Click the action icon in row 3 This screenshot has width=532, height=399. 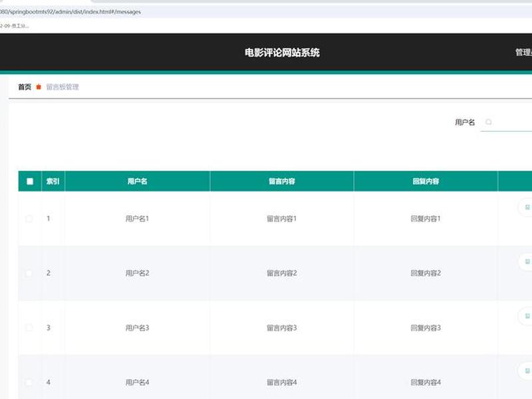(x=527, y=317)
